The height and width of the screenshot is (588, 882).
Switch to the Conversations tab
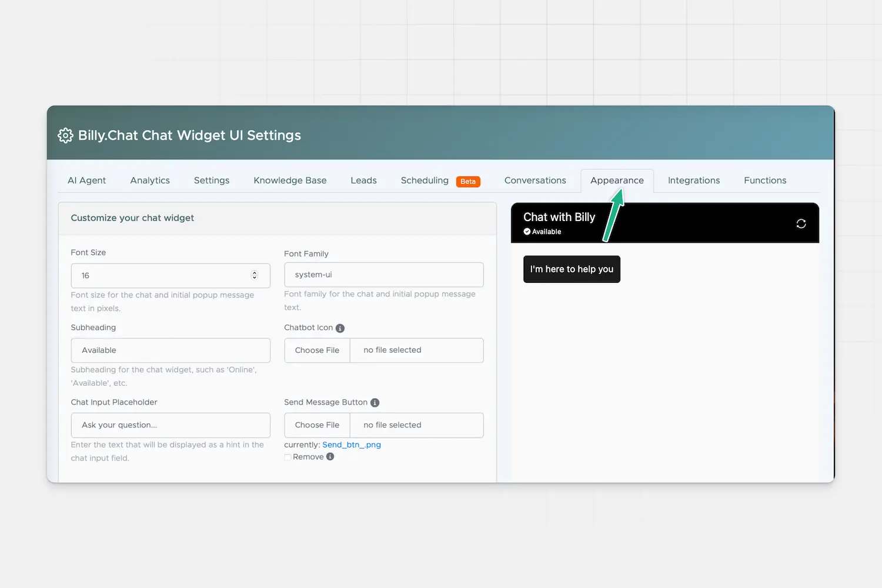[535, 181]
